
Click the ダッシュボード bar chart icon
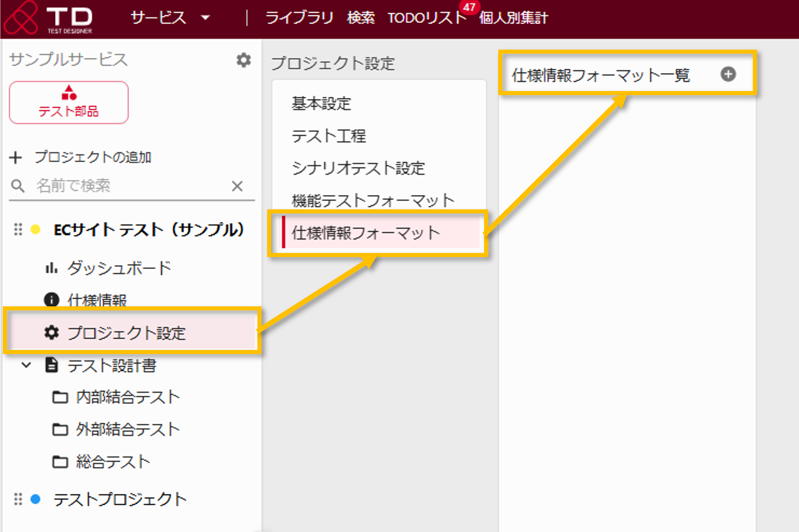(x=51, y=268)
